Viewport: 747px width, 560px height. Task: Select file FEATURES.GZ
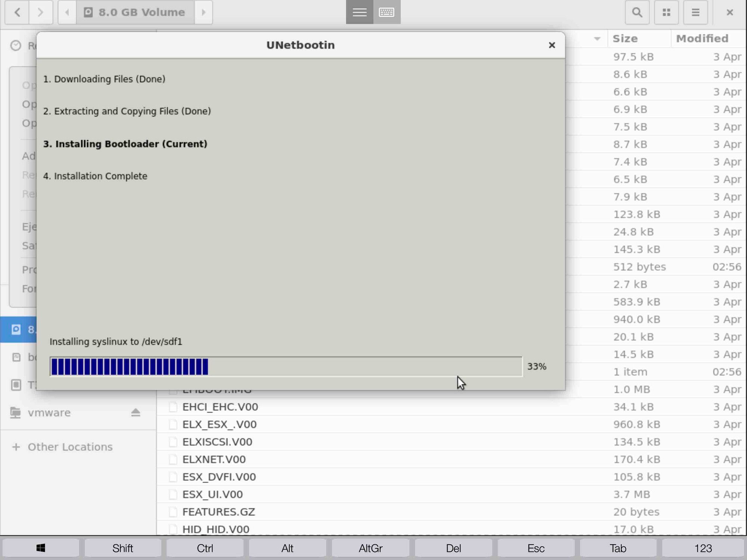tap(218, 512)
